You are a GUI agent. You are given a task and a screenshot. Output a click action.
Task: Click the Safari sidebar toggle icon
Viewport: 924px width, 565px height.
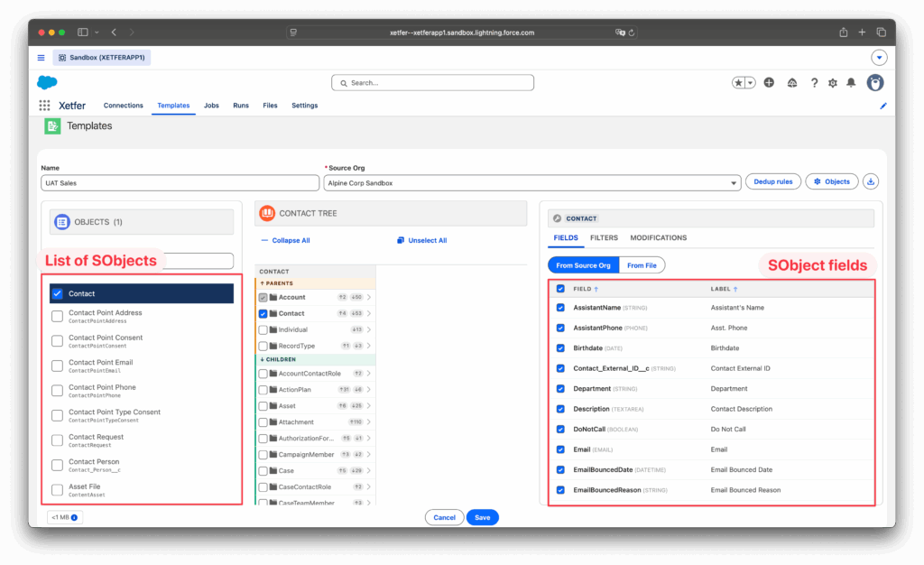[x=82, y=32]
